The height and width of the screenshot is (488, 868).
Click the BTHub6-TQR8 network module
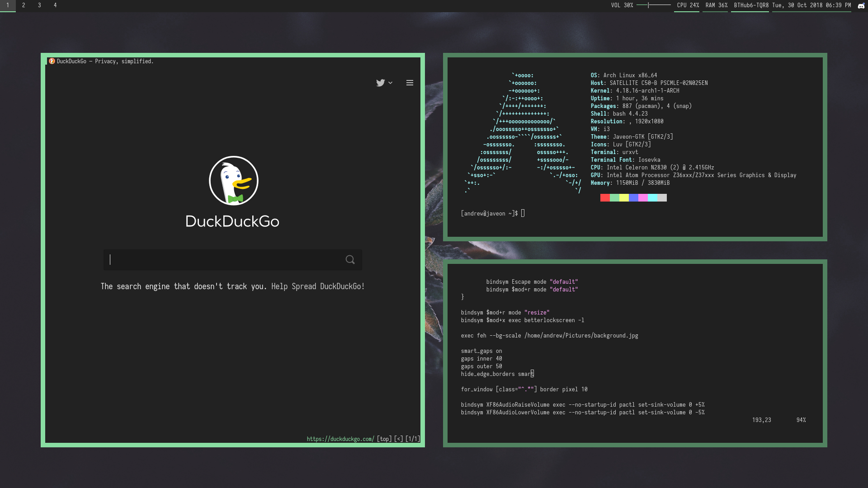click(x=751, y=5)
